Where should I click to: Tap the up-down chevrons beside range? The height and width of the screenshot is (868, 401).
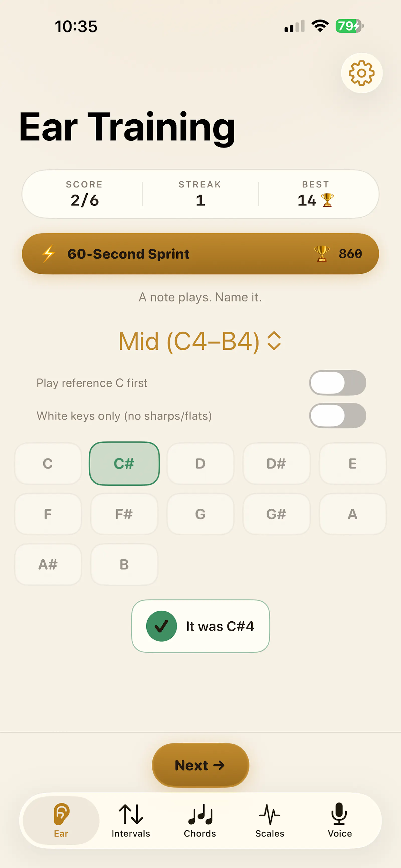274,341
